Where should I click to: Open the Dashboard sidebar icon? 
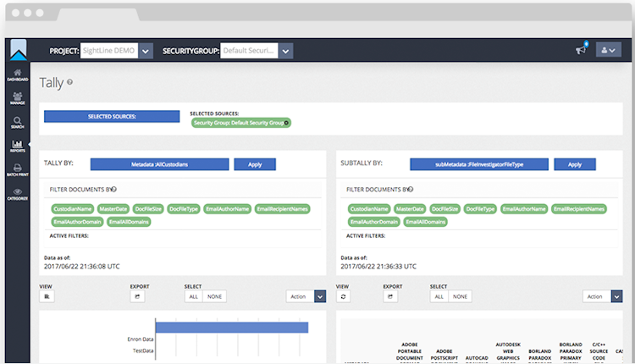[18, 75]
